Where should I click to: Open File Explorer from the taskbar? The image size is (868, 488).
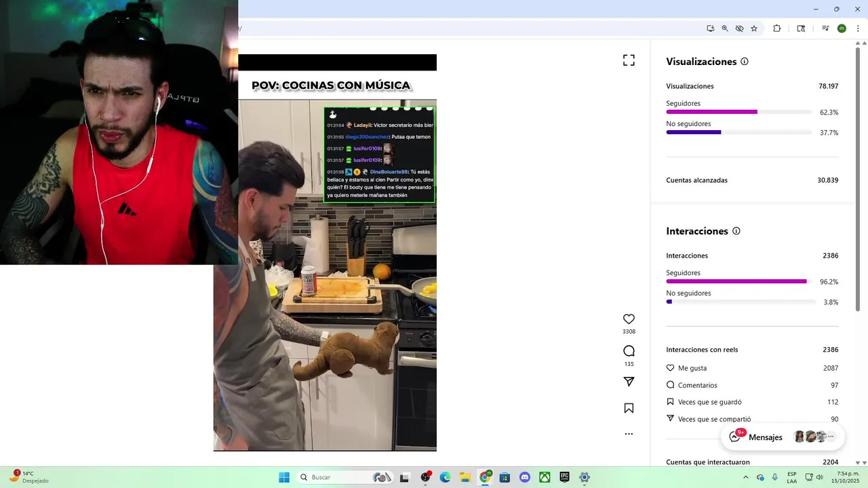point(465,477)
